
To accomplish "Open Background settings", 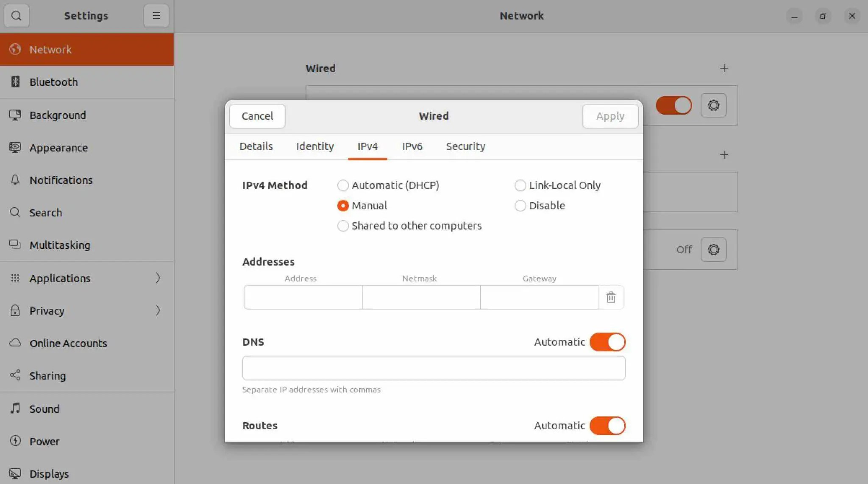I will pyautogui.click(x=58, y=115).
